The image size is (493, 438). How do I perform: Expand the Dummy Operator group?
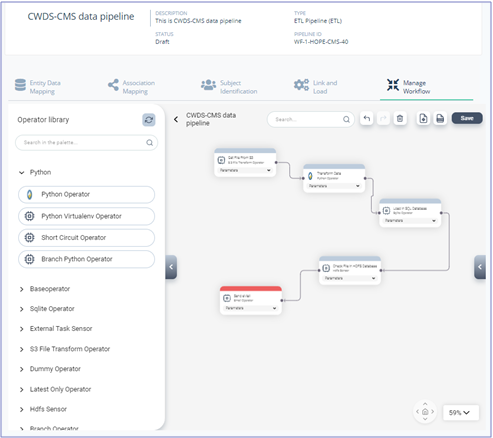50,369
